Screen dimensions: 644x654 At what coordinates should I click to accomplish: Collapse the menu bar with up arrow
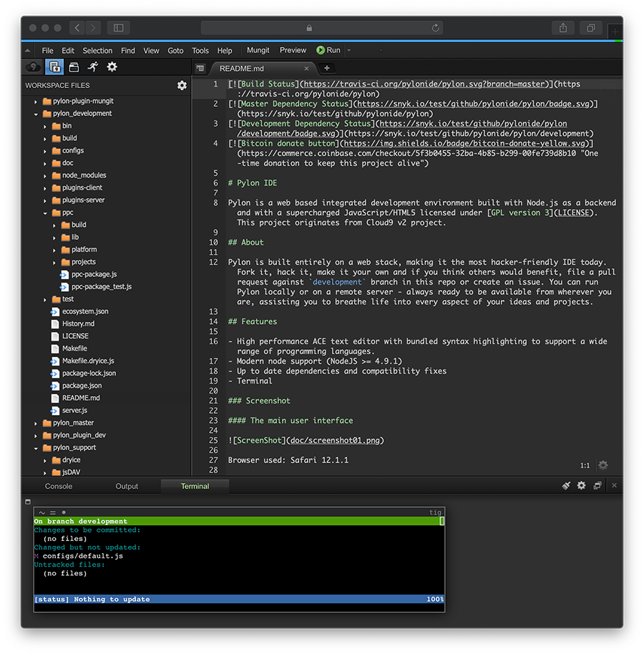27,51
